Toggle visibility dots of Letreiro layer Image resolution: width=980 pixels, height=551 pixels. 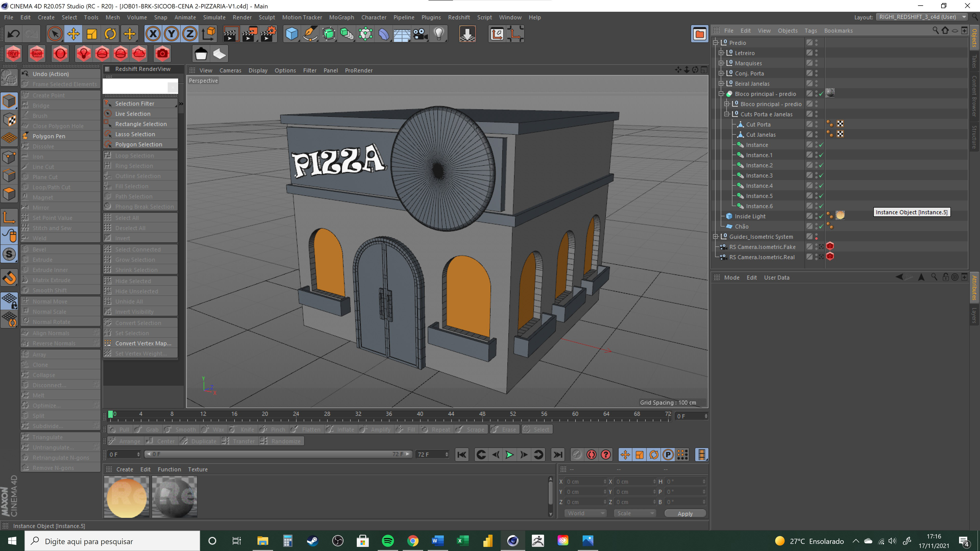[x=816, y=53]
